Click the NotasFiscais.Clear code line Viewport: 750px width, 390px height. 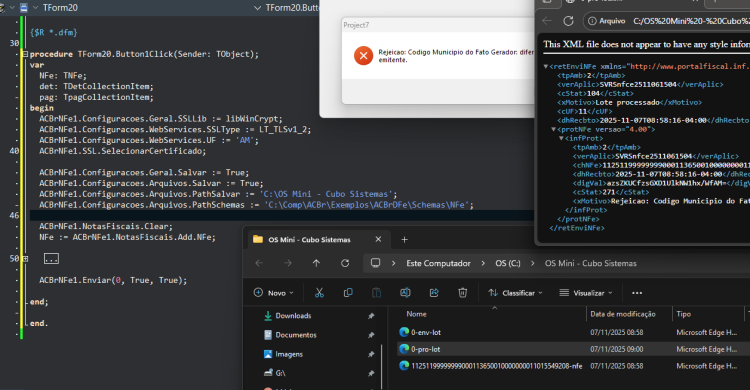click(x=106, y=226)
